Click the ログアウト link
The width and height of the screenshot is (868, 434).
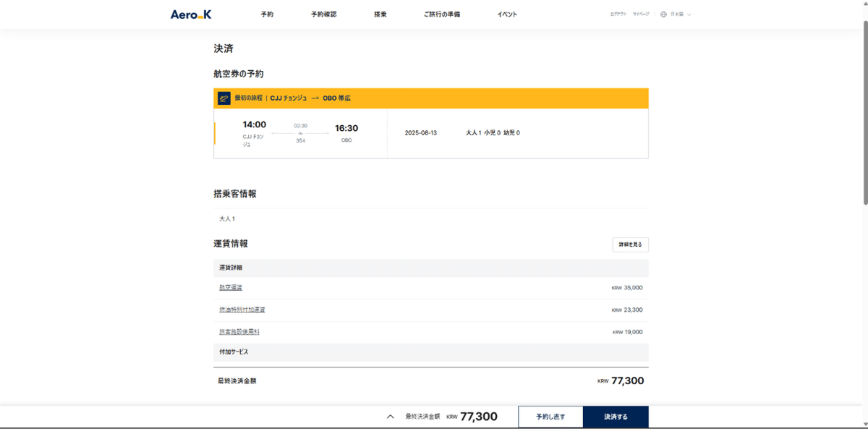click(x=618, y=14)
